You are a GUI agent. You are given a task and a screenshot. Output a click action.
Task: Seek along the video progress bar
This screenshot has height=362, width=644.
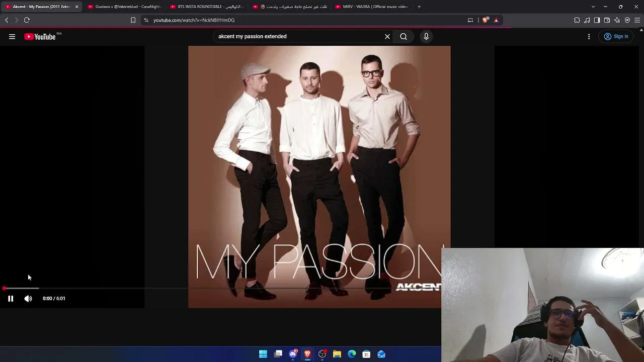(221, 289)
